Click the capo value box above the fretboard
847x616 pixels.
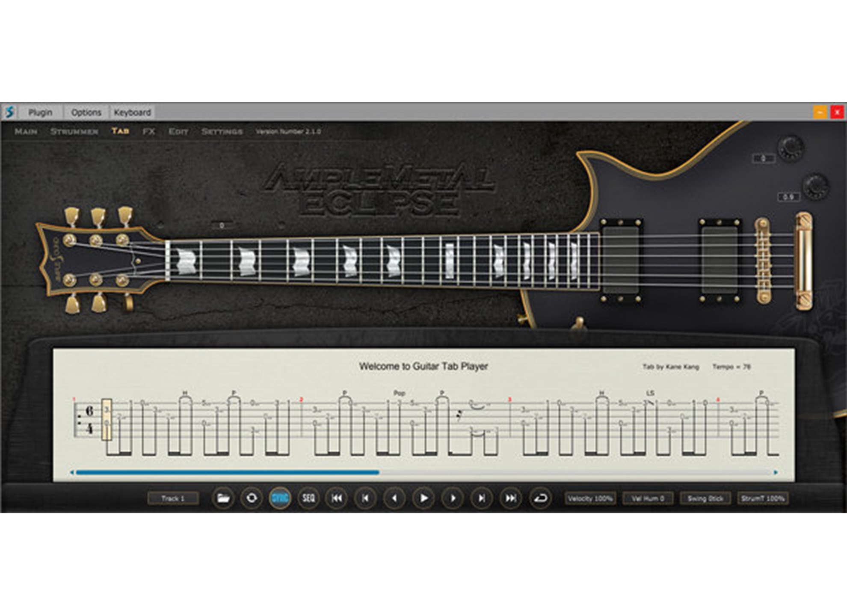(x=222, y=225)
